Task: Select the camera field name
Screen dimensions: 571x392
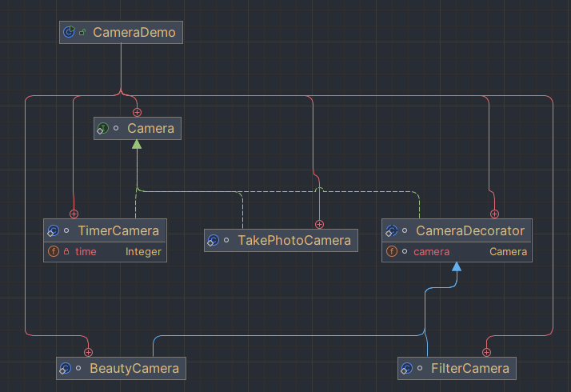Action: pos(432,252)
